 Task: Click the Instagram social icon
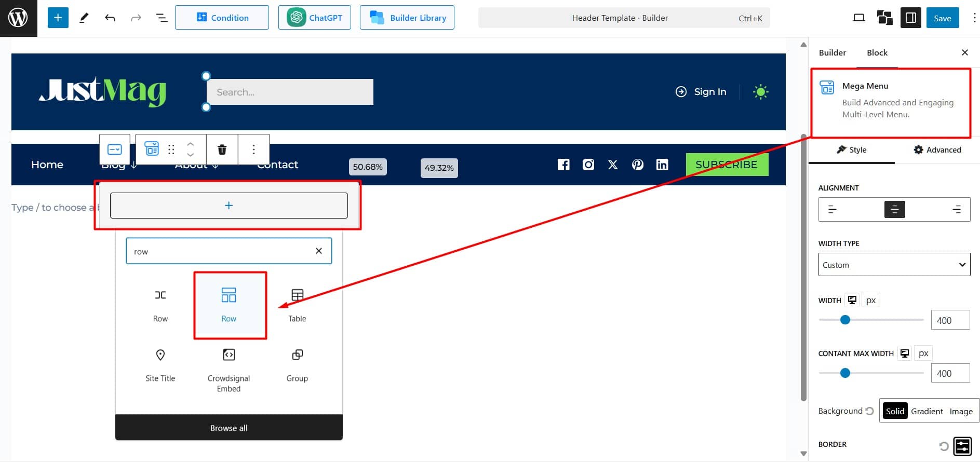(x=588, y=165)
